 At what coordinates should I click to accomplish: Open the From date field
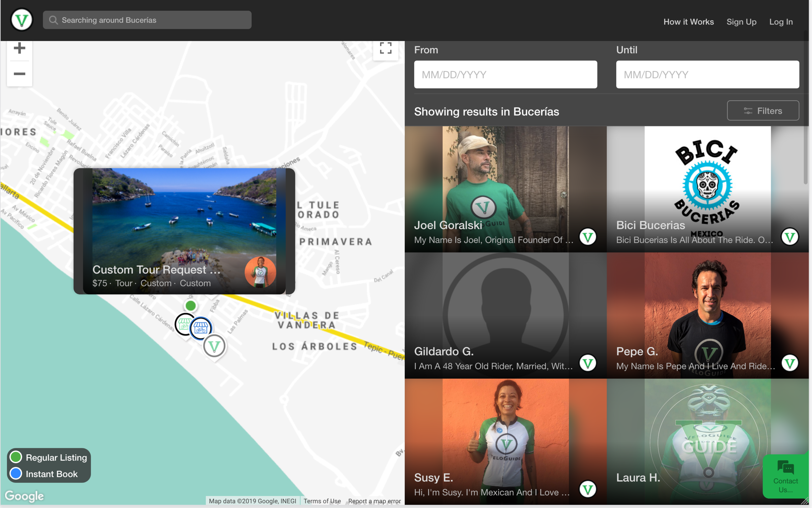tap(505, 75)
